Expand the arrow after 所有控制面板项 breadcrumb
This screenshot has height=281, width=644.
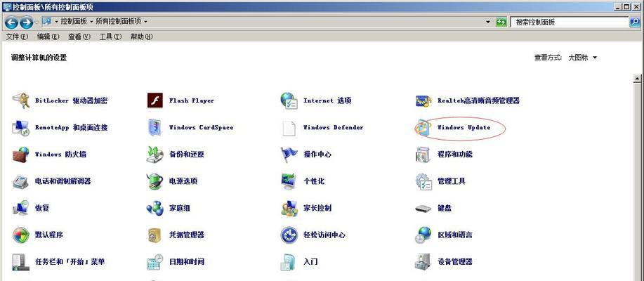pos(145,21)
